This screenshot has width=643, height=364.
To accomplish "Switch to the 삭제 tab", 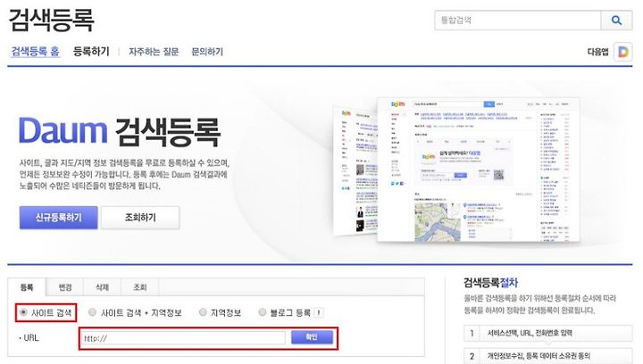I will [102, 287].
